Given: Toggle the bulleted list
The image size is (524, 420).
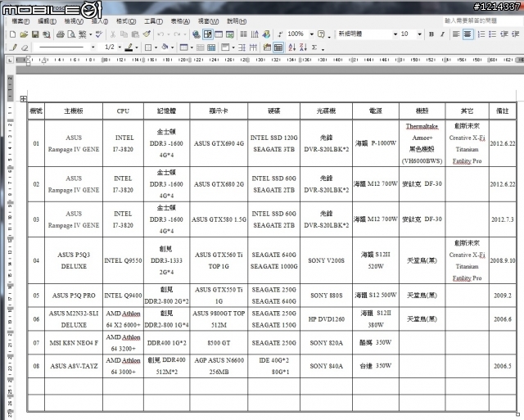Looking at the screenshot, I should pyautogui.click(x=493, y=34).
